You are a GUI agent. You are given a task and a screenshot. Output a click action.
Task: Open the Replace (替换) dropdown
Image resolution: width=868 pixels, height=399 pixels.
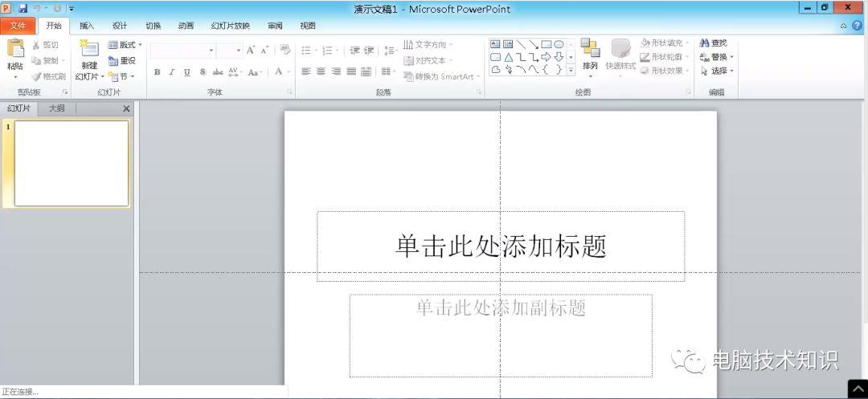click(716, 57)
